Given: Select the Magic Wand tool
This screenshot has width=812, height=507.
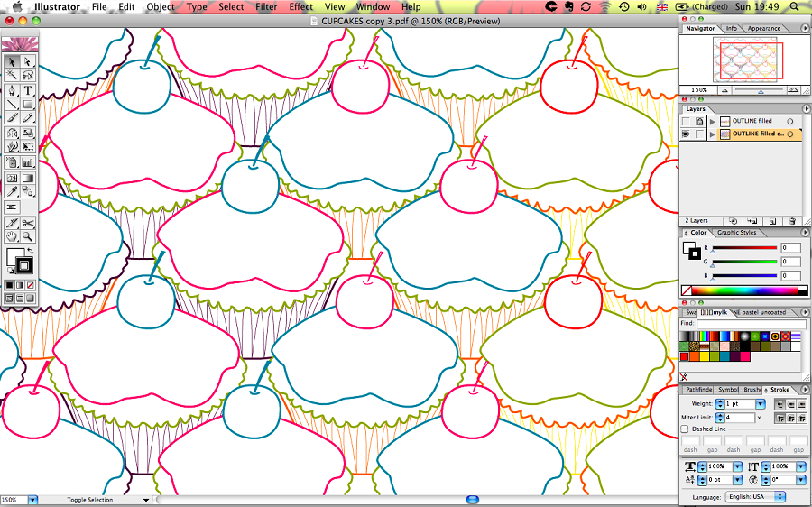Looking at the screenshot, I should tap(12, 76).
